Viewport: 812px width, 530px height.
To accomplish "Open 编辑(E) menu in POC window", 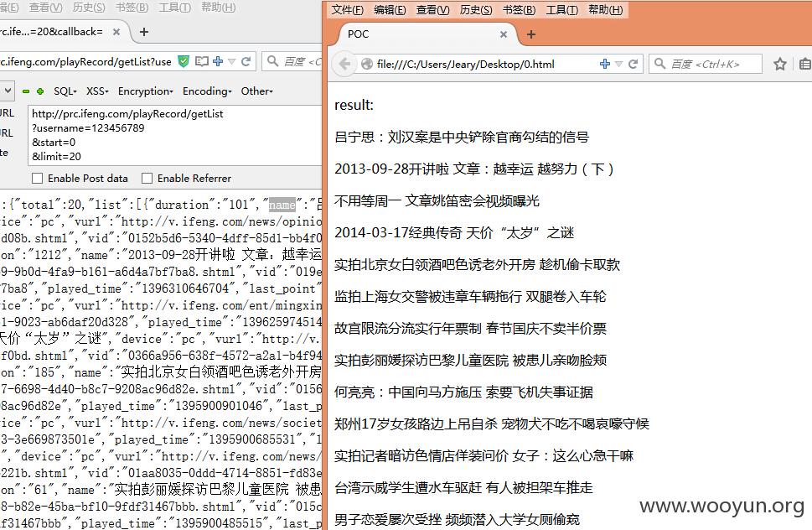I will point(390,10).
